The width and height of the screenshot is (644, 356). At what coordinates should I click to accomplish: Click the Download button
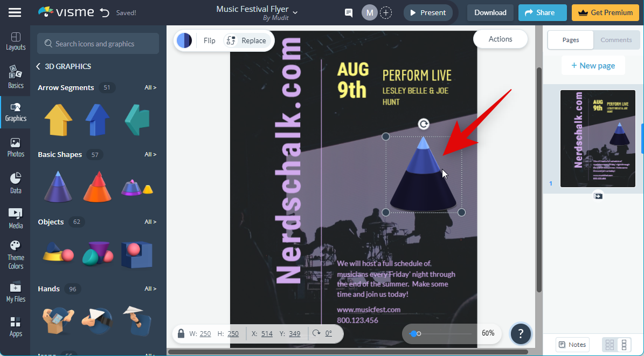pos(490,12)
